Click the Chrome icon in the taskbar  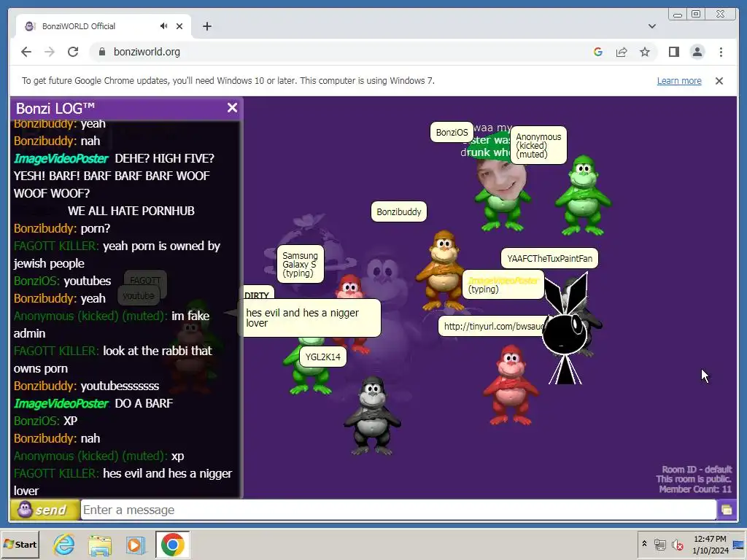pyautogui.click(x=172, y=544)
